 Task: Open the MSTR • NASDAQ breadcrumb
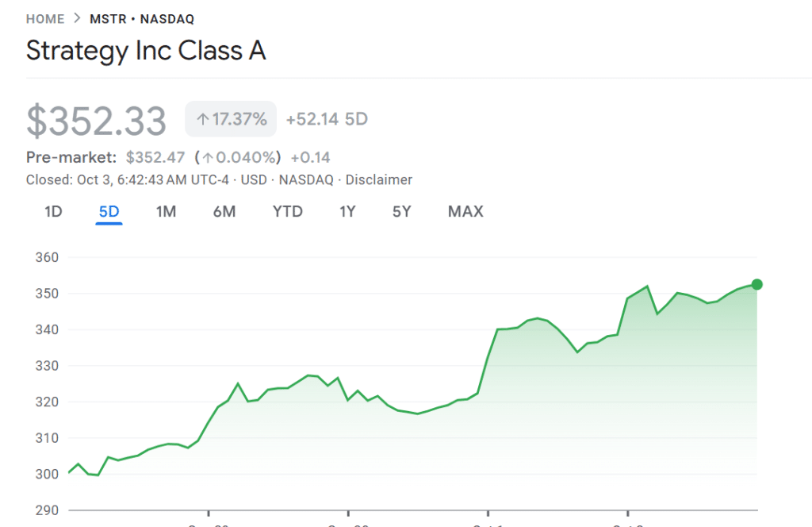tap(142, 19)
